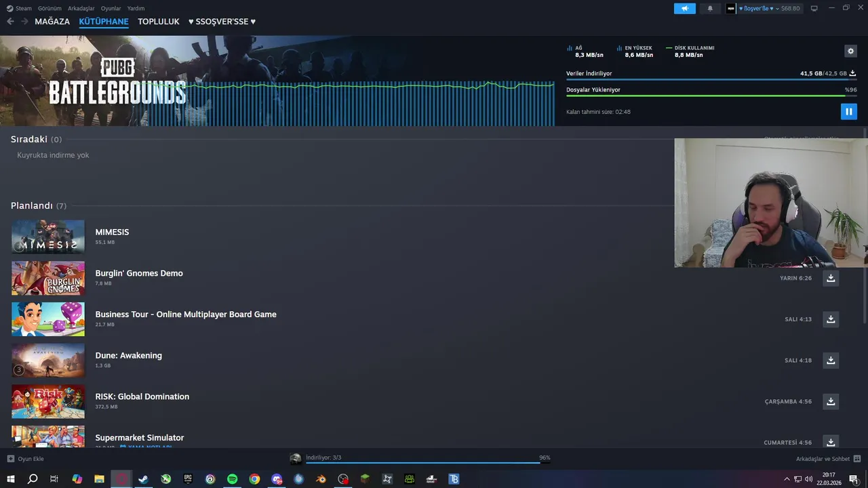This screenshot has height=488, width=868.
Task: Click the RISK: Global Domination title
Action: pos(142,396)
